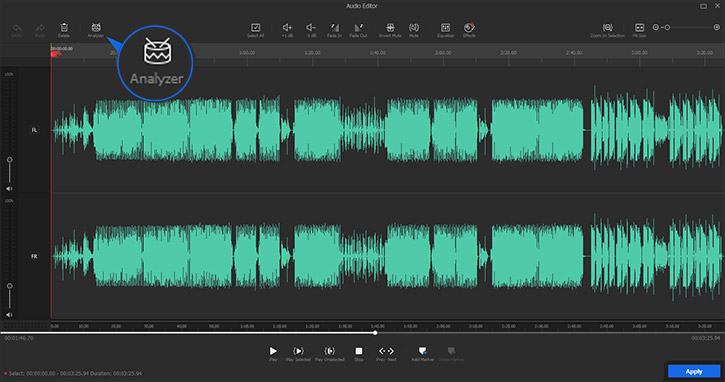This screenshot has width=725, height=382.
Task: Click inside the FL channel waveform
Action: point(387,130)
